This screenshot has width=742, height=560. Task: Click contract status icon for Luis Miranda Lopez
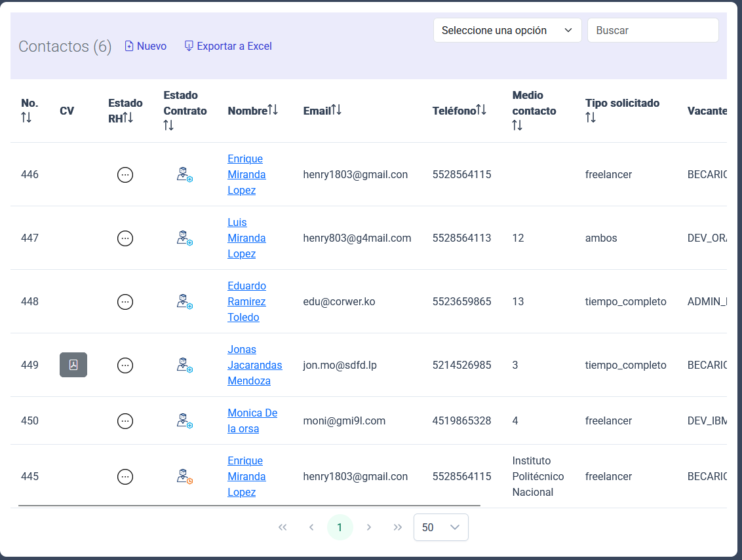click(x=184, y=238)
